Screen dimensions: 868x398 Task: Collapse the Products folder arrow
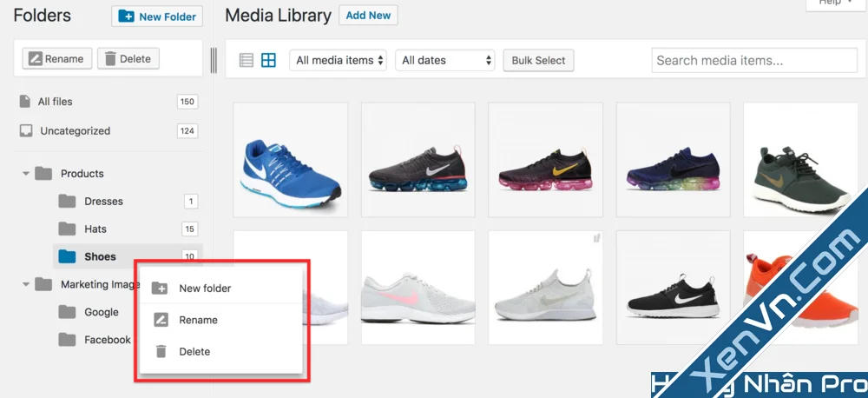25,174
